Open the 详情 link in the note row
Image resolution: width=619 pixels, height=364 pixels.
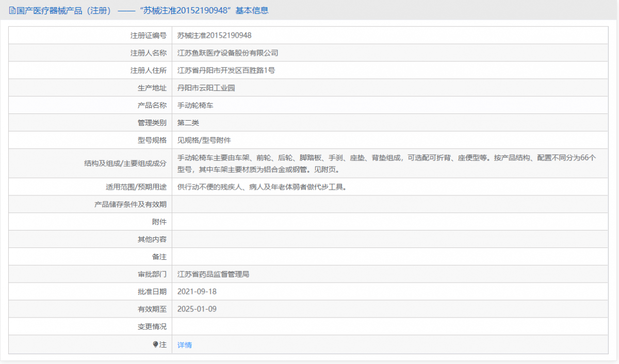pos(184,345)
